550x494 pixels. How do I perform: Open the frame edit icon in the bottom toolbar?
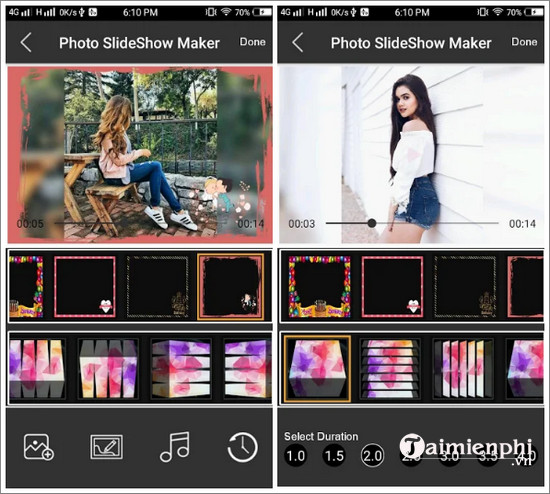click(x=107, y=447)
